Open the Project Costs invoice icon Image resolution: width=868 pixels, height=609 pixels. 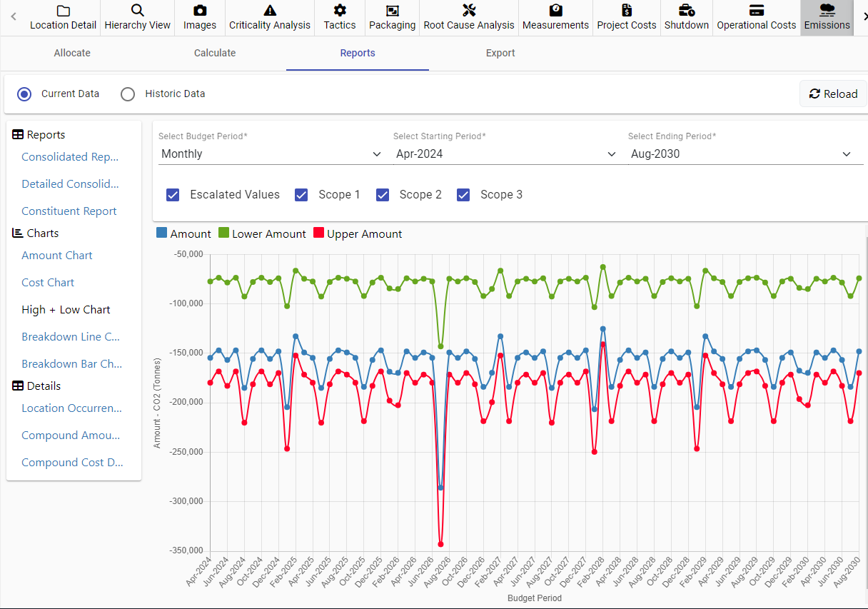click(627, 10)
